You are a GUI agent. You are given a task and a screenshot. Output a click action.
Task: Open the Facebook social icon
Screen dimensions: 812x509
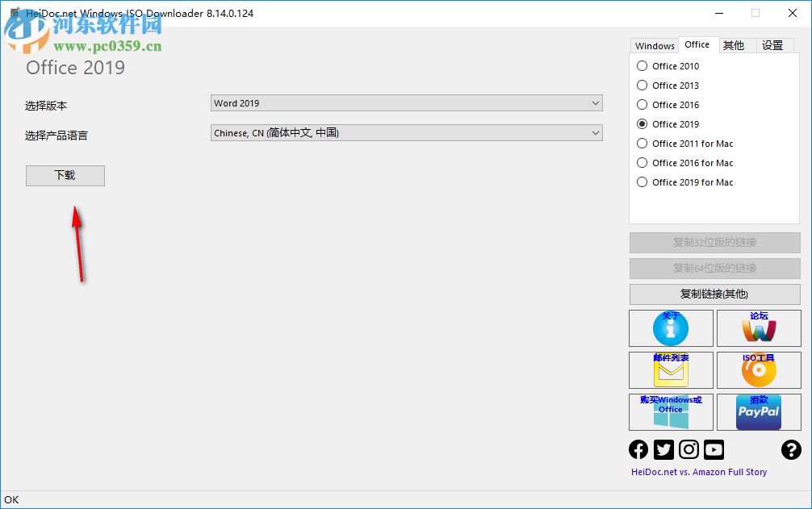[x=638, y=449]
